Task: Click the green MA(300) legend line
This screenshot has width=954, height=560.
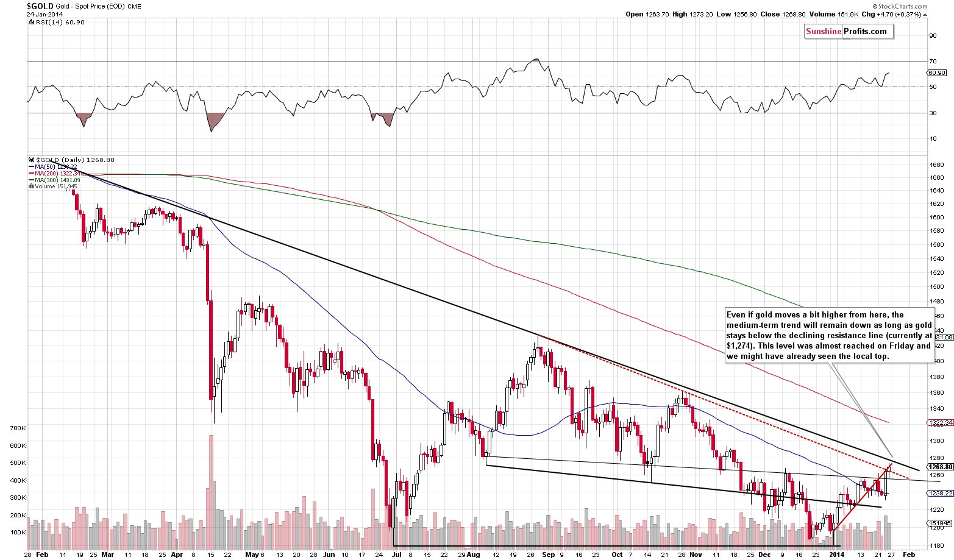Action: [30, 180]
